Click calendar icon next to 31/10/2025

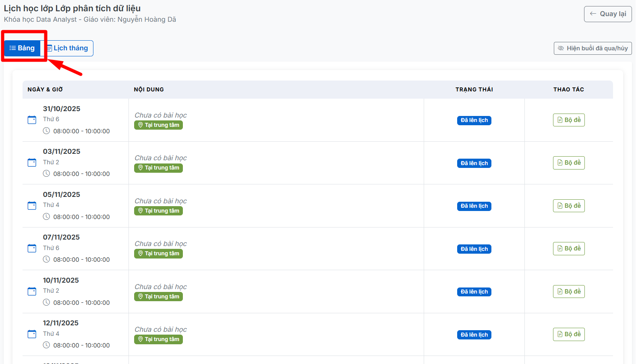click(32, 120)
